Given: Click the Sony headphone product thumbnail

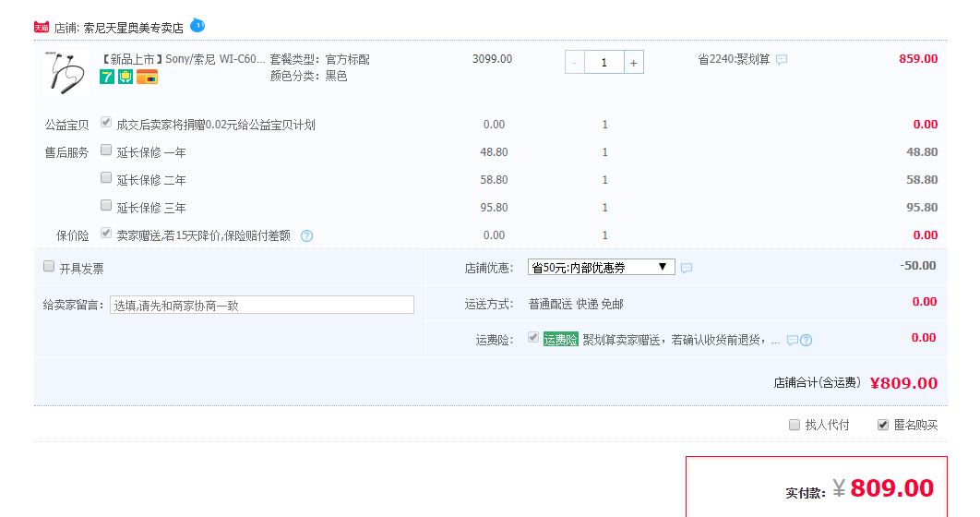Looking at the screenshot, I should click(x=66, y=73).
